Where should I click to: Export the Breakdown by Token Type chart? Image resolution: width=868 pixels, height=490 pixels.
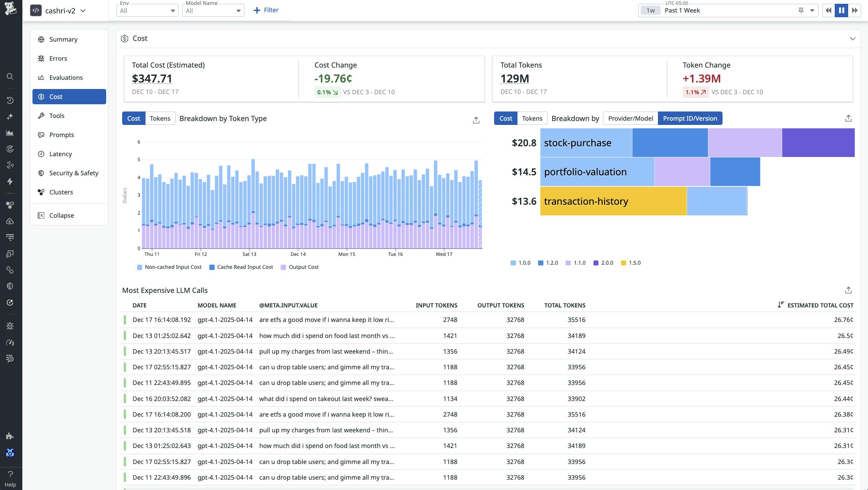476,120
